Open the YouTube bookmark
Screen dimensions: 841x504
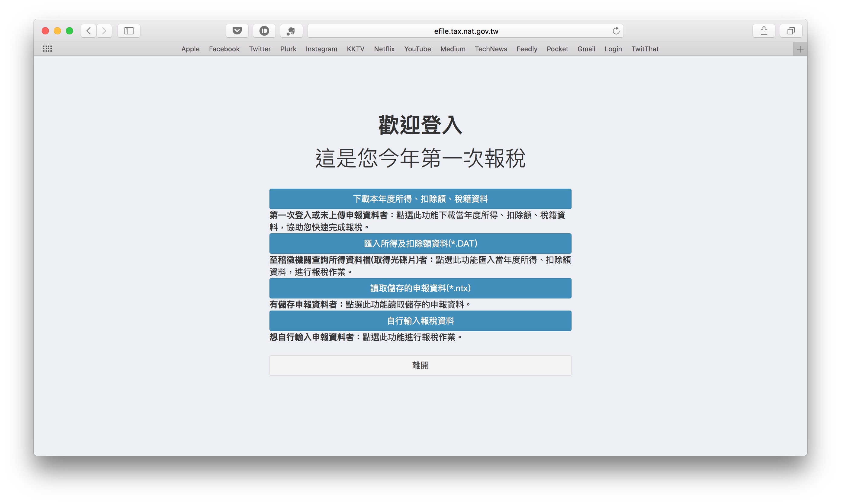click(x=417, y=49)
